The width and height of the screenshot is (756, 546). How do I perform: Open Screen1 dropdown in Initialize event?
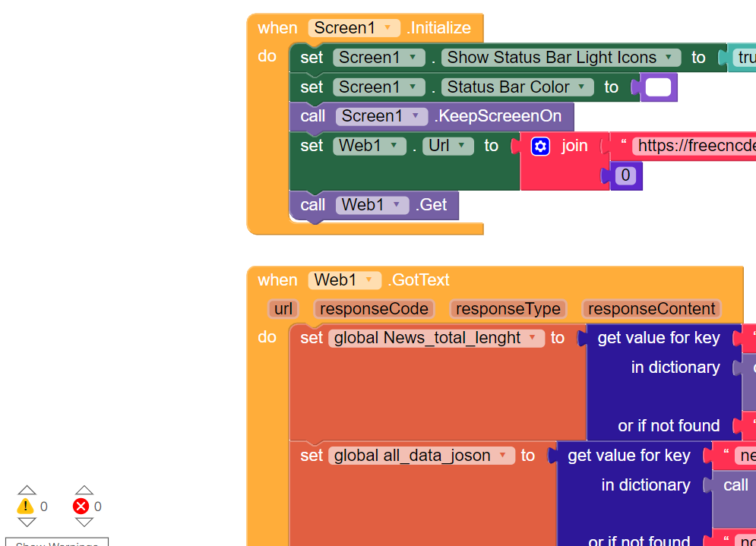[x=354, y=28]
